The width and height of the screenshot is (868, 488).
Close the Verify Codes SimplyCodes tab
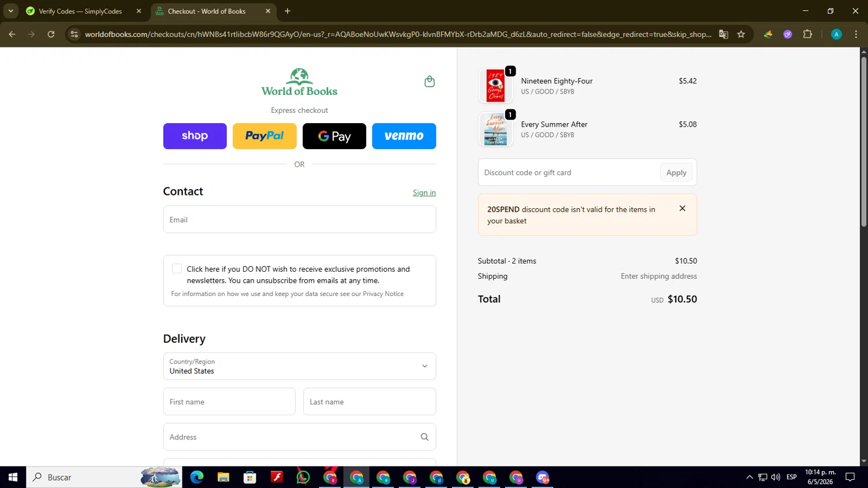[139, 11]
